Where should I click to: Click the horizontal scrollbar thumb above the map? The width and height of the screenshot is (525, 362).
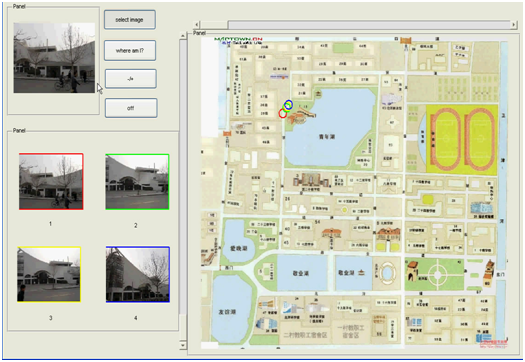point(214,24)
